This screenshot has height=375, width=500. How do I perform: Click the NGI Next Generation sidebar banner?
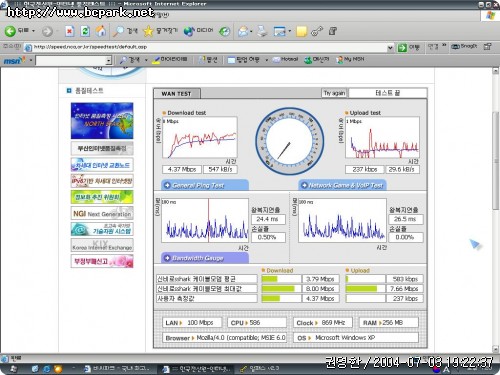pos(102,213)
